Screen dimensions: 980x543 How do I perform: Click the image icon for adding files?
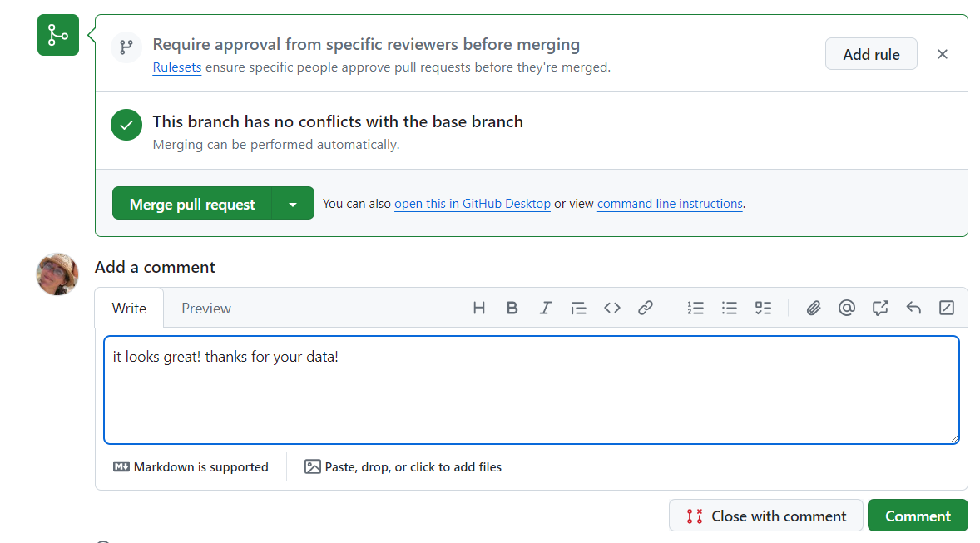point(313,466)
